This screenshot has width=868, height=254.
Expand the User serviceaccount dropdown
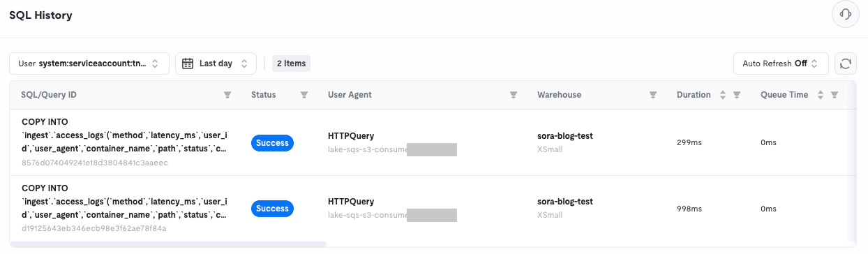click(x=89, y=63)
